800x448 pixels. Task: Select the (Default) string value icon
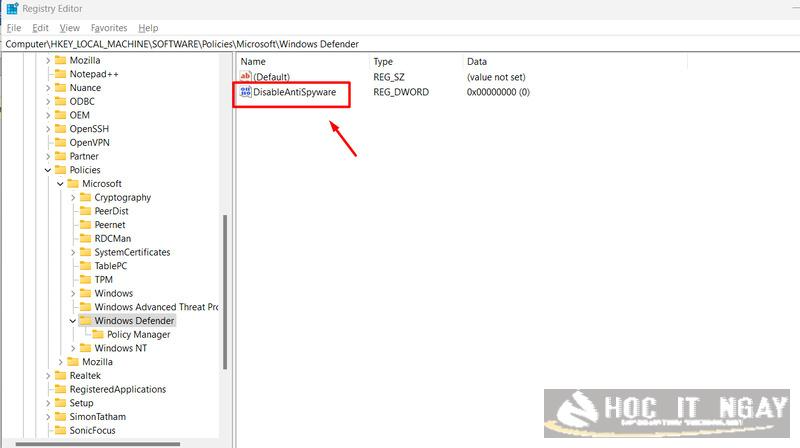245,77
